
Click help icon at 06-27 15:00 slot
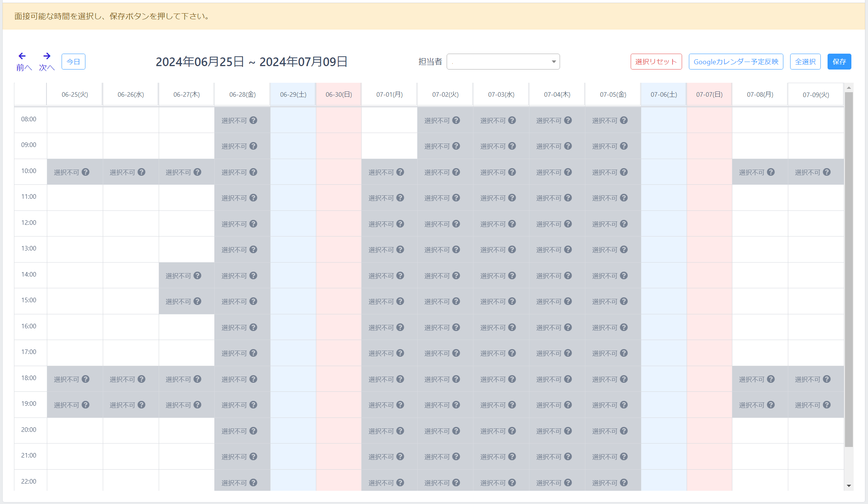point(198,301)
